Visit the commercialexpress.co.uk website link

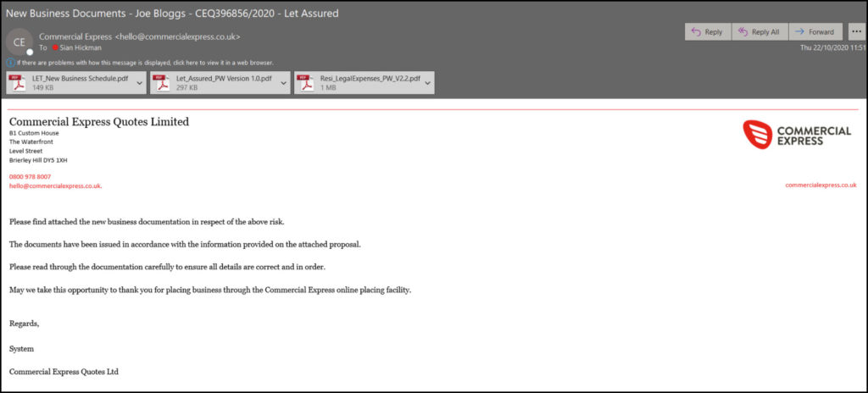pyautogui.click(x=821, y=185)
